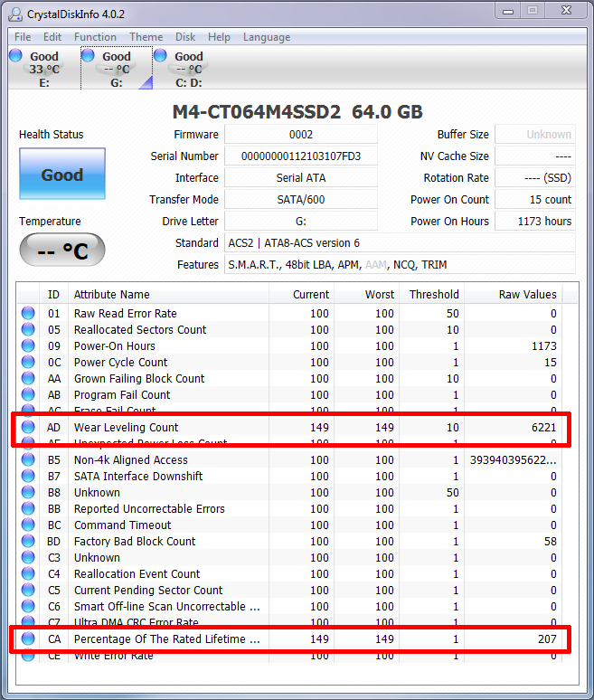Click the Interface field showing Serial ATA
594x700 pixels.
(x=301, y=177)
